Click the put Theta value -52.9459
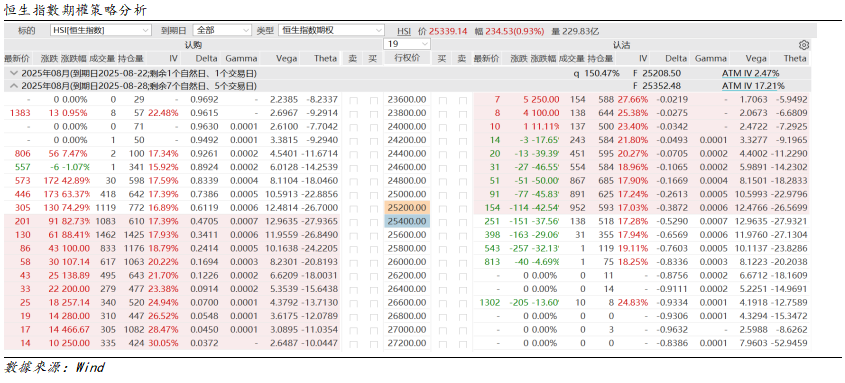Image resolution: width=845 pixels, height=383 pixels. [x=789, y=343]
